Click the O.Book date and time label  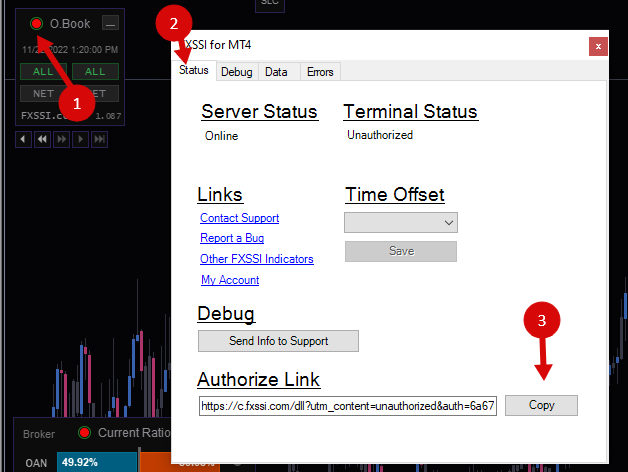(x=70, y=50)
